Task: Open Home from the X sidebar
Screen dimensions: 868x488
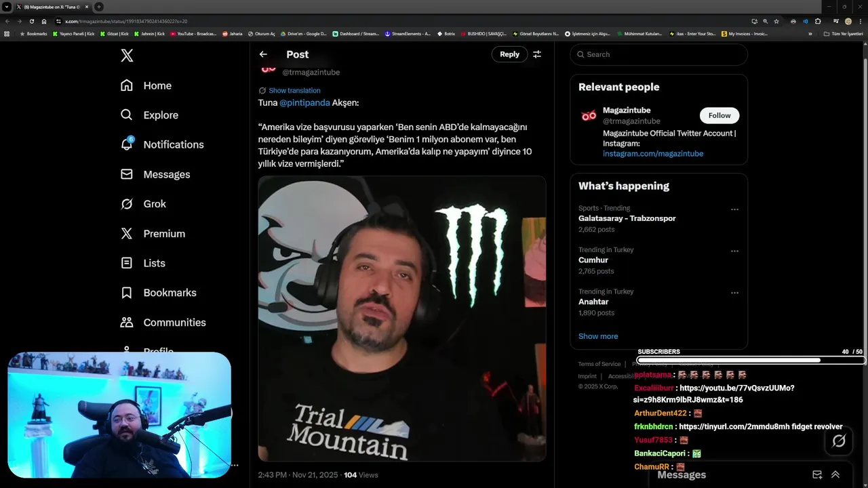Action: click(146, 85)
